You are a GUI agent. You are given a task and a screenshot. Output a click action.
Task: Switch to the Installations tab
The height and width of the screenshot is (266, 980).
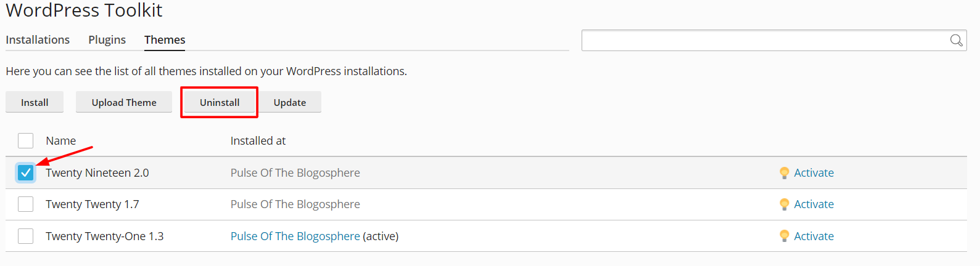[38, 39]
